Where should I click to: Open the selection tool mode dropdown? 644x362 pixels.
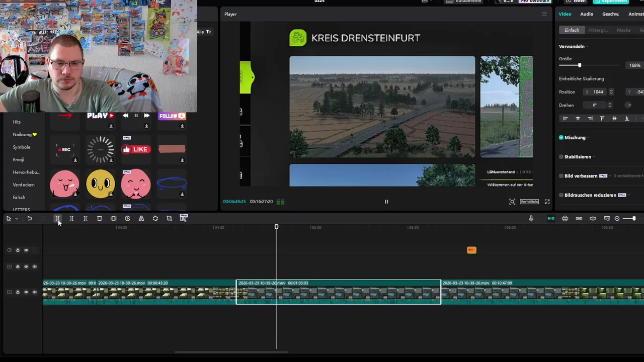17,219
